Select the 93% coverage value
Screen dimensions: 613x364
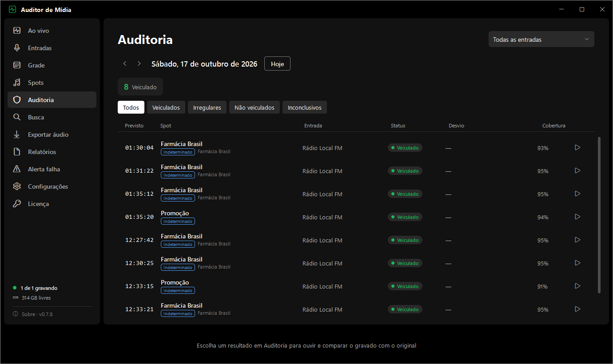pyautogui.click(x=543, y=148)
